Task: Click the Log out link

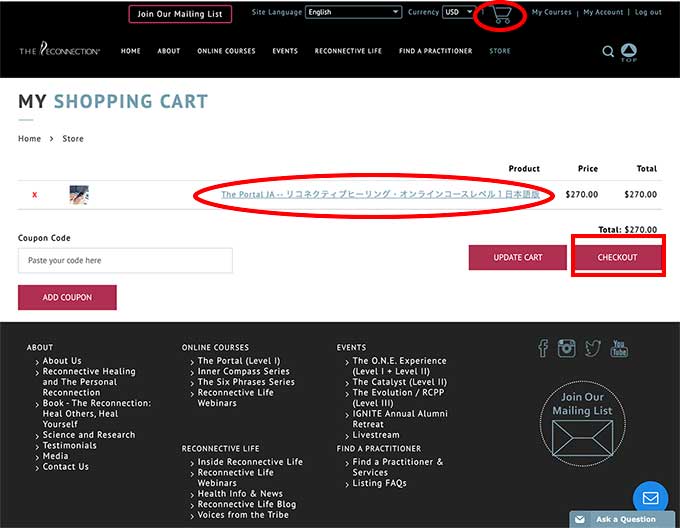Action: [648, 12]
